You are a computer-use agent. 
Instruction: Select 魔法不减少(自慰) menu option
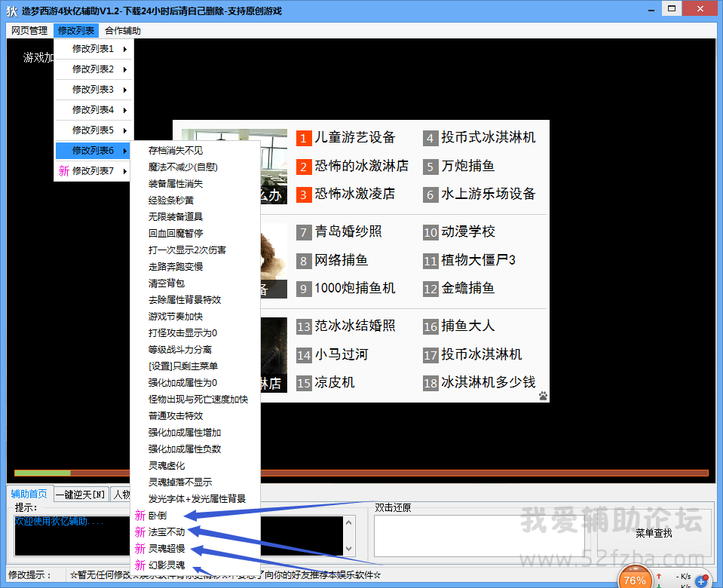point(183,167)
